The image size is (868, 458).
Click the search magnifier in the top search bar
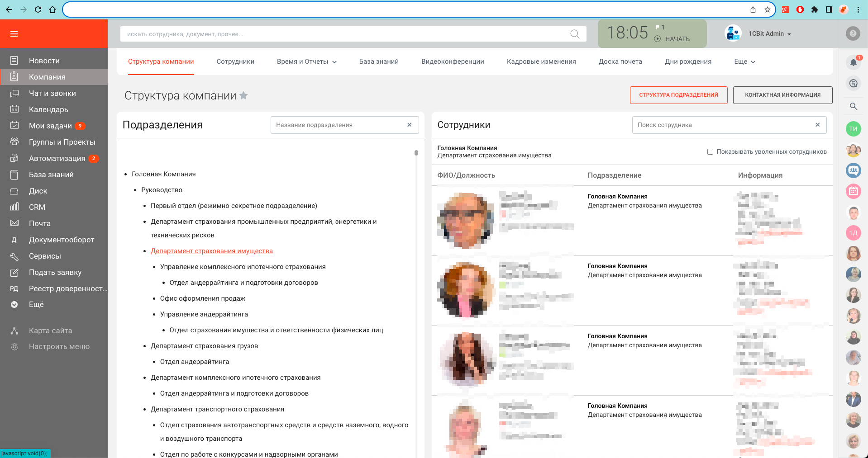575,34
